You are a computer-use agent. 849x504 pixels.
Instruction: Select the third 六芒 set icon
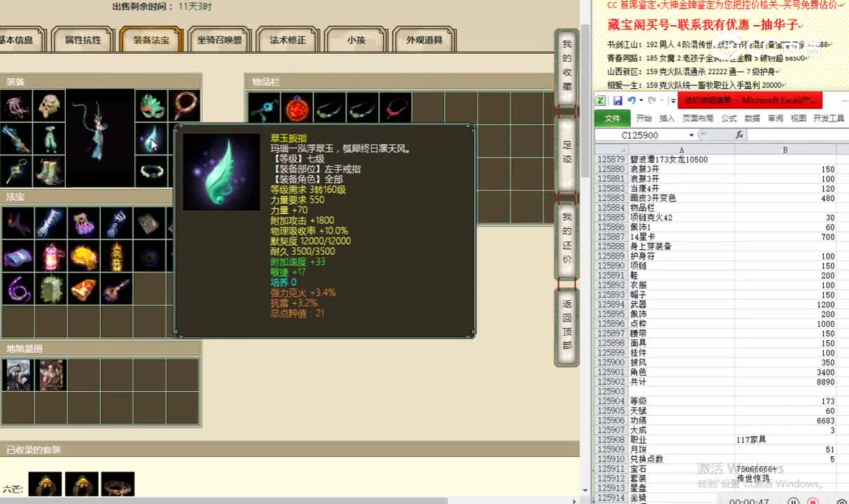[118, 484]
